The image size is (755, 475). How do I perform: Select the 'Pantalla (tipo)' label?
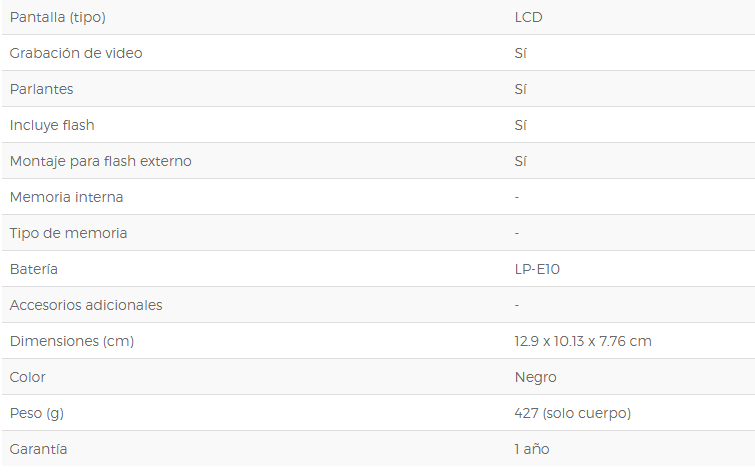[57, 17]
